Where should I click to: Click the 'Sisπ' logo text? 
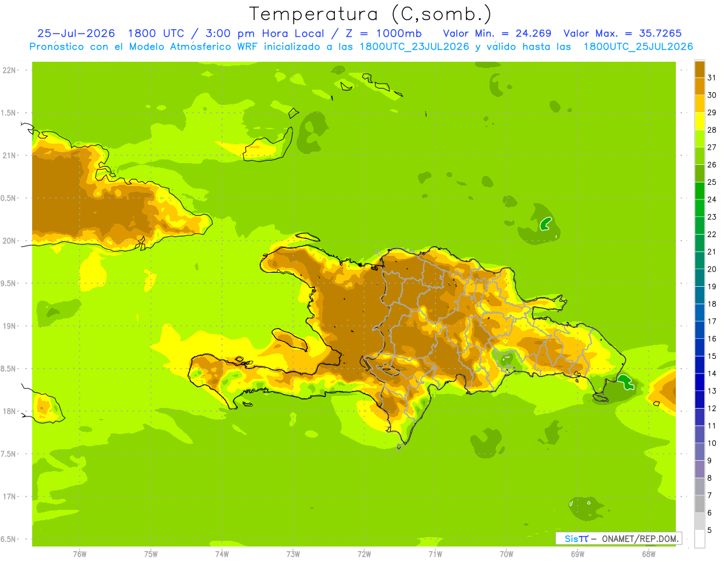576,538
